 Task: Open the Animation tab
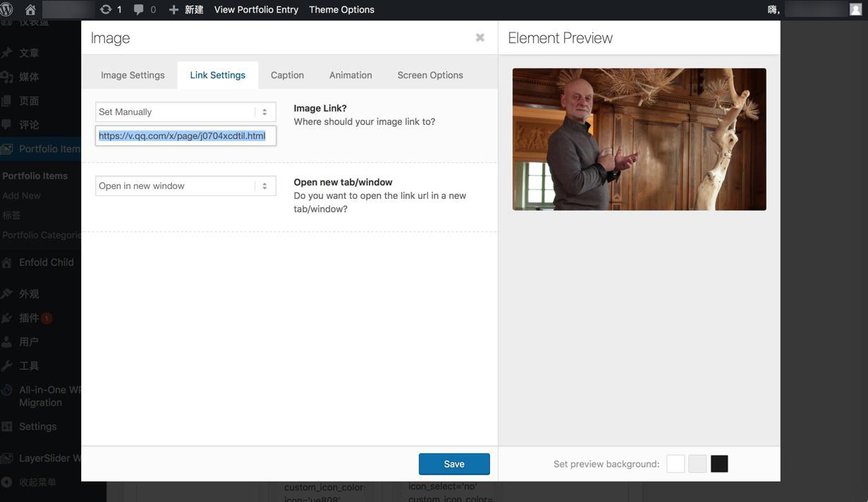pos(350,75)
